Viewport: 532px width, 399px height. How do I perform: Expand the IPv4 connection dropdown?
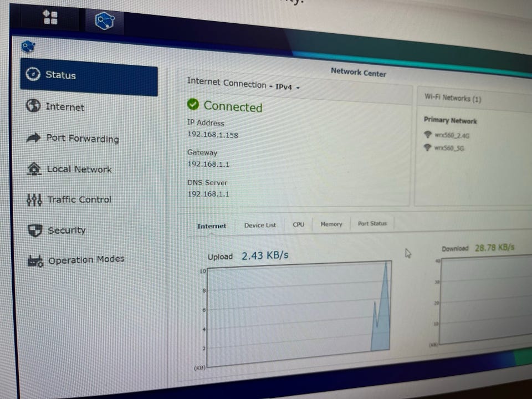pyautogui.click(x=288, y=87)
